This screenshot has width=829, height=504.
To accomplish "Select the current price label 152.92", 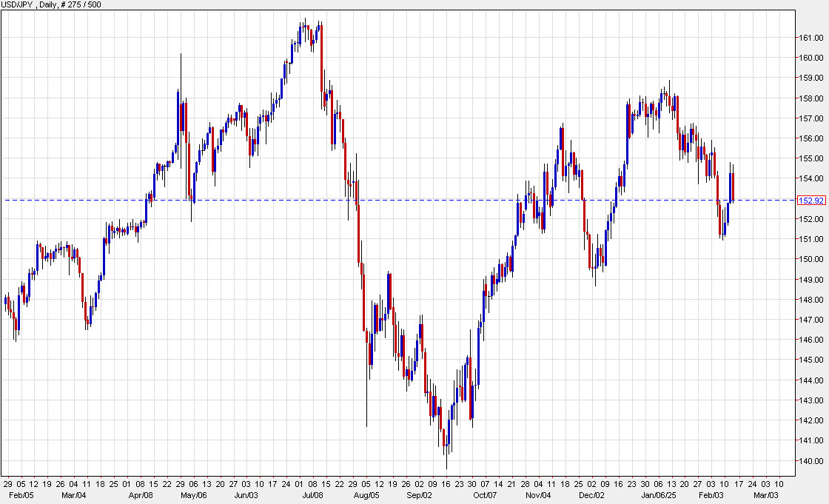I will pyautogui.click(x=810, y=200).
